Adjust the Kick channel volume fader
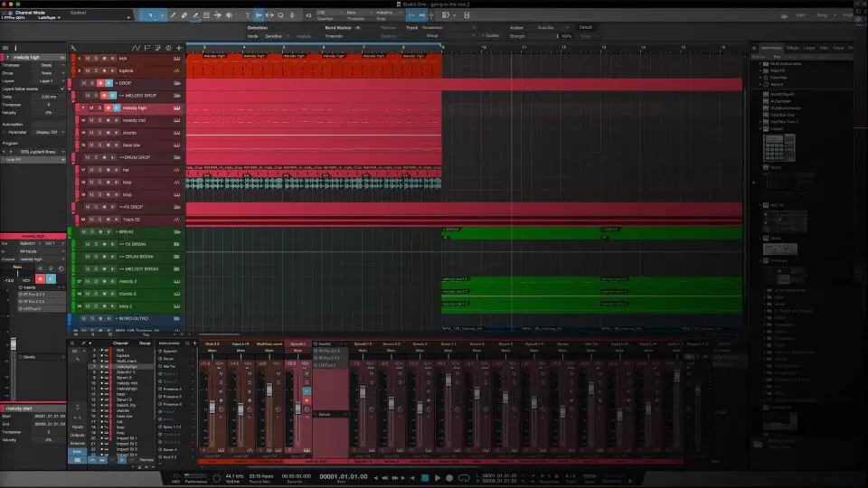This screenshot has height=488, width=868. pos(212,408)
